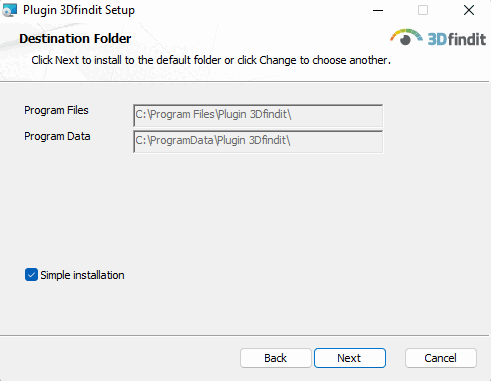Click the Destination Folder heading

75,39
